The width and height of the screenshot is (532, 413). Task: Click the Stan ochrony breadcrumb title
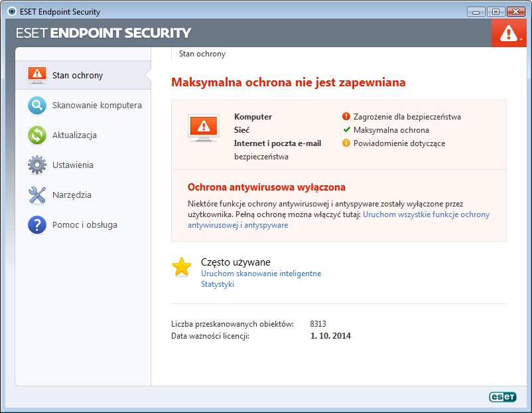point(202,54)
